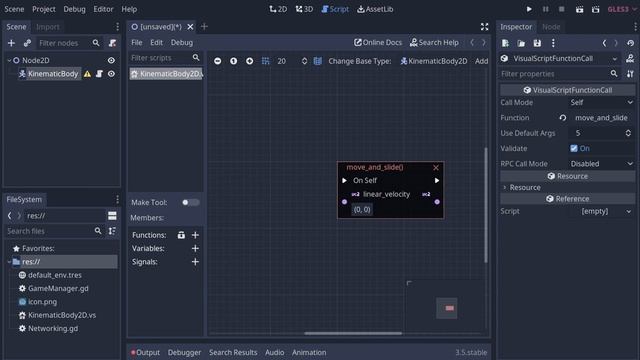This screenshot has height=360, width=640.
Task: Open GLES3 renderer dropdown
Action: click(x=622, y=9)
